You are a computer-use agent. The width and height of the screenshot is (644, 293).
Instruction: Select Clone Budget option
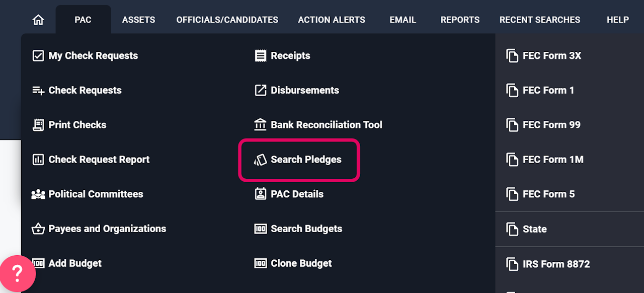pos(301,263)
